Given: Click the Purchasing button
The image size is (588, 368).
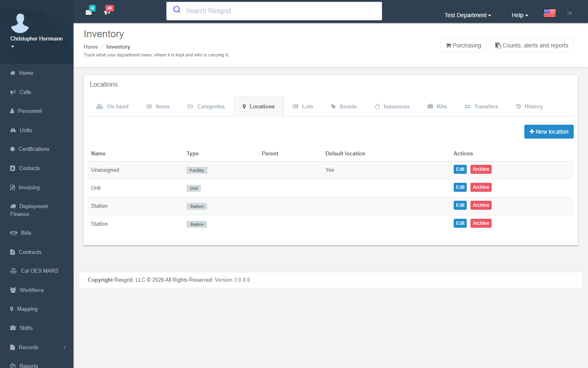Looking at the screenshot, I should click(463, 45).
